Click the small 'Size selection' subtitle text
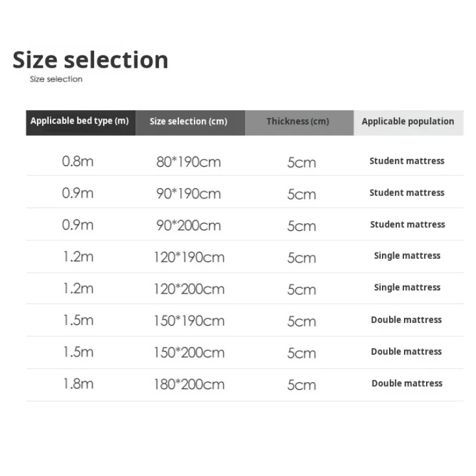The width and height of the screenshot is (476, 476). click(x=56, y=79)
